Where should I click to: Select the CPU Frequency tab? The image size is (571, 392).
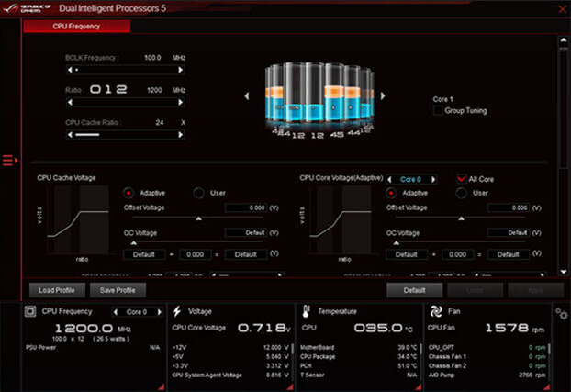click(76, 27)
